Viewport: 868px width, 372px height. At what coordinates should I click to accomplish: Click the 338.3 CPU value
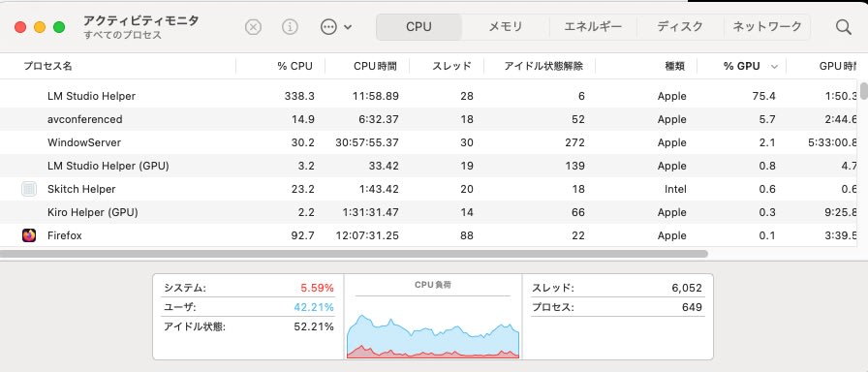299,96
